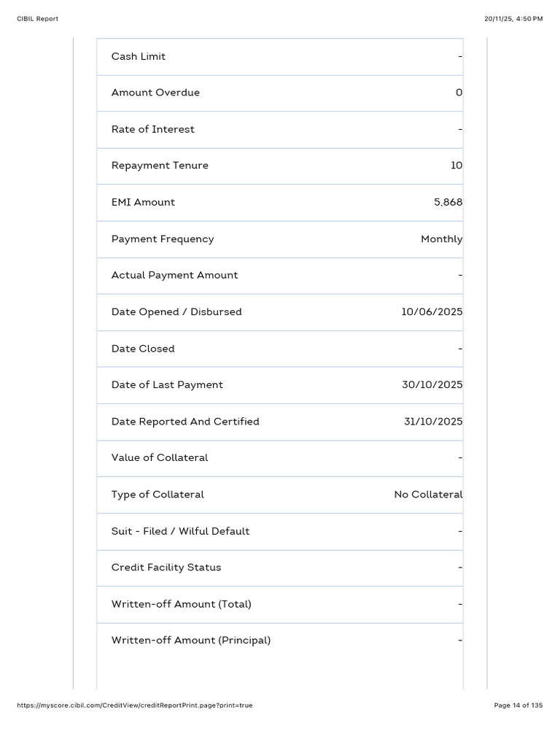Select the Rate of Interest row
Image resolution: width=560 pixels, height=747 pixels.
click(280, 130)
